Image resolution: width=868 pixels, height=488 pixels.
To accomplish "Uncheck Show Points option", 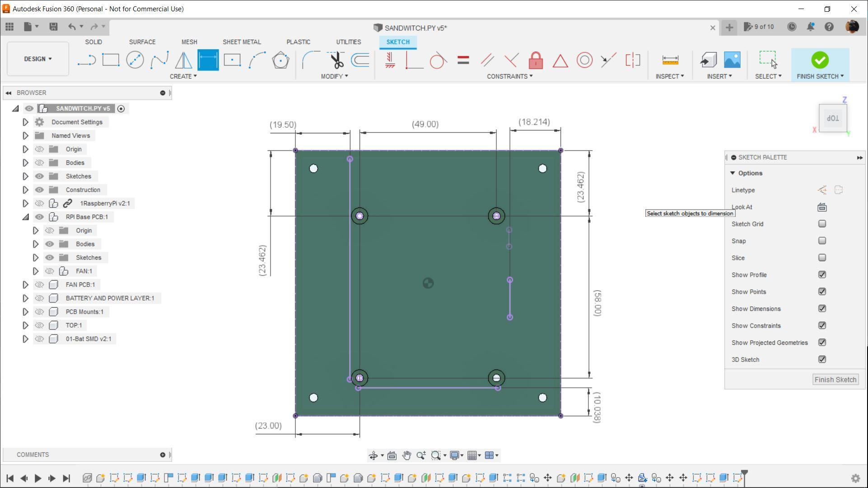I will (x=822, y=291).
